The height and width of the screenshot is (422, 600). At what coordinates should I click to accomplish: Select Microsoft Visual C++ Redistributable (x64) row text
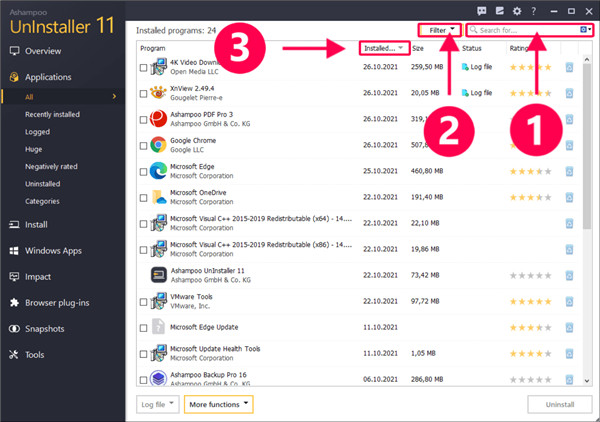[261, 219]
